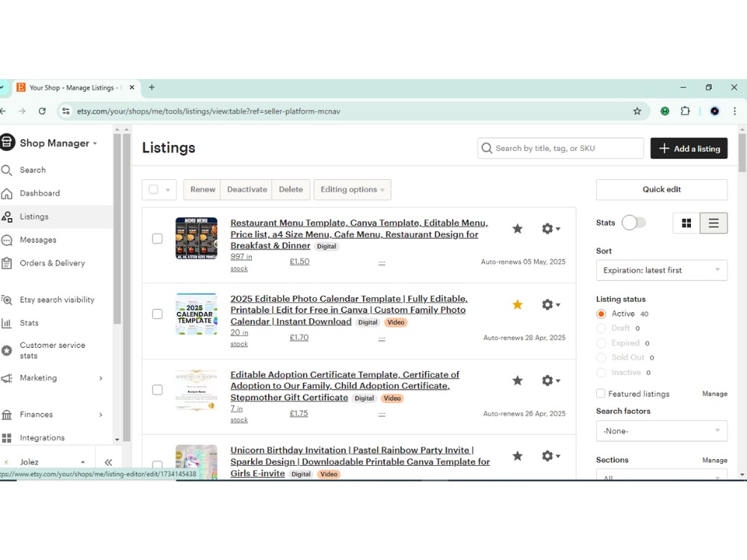Open browser Extensions puzzle icon

(x=685, y=111)
